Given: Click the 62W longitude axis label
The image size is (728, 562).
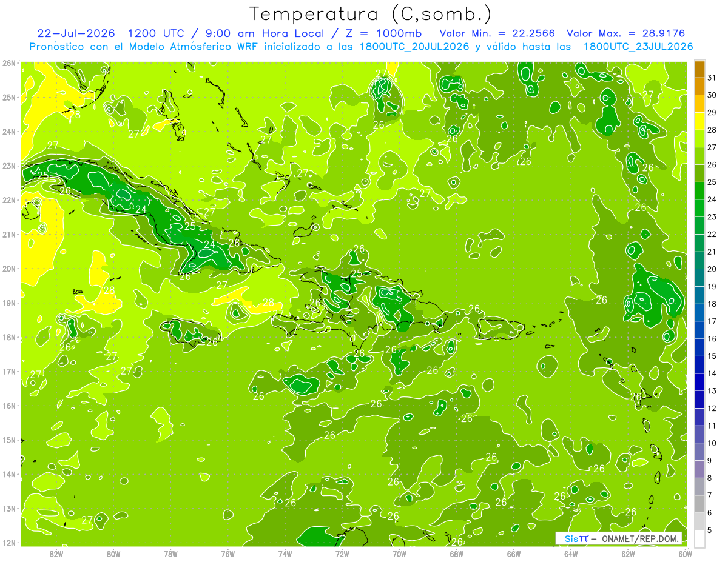Looking at the screenshot, I should tap(628, 554).
